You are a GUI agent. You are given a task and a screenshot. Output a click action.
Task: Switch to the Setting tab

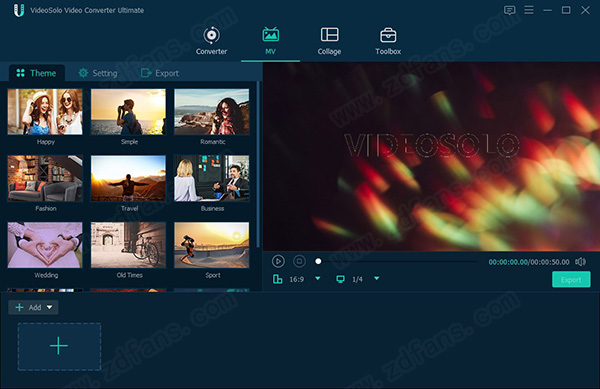pyautogui.click(x=98, y=73)
